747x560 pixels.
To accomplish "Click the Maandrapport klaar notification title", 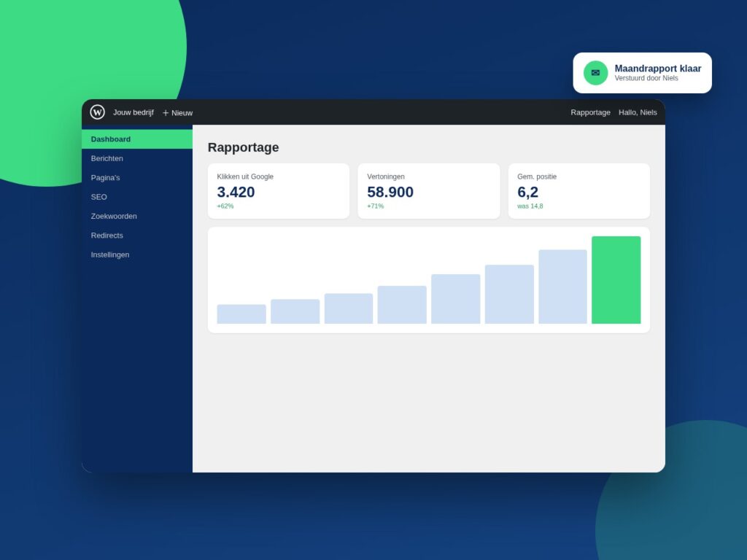I will pyautogui.click(x=658, y=69).
